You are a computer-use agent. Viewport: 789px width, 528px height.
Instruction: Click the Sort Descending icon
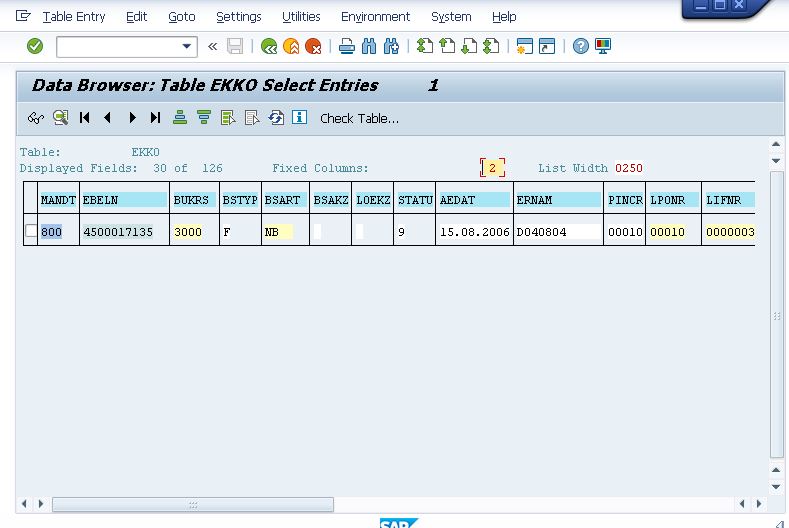(x=204, y=118)
